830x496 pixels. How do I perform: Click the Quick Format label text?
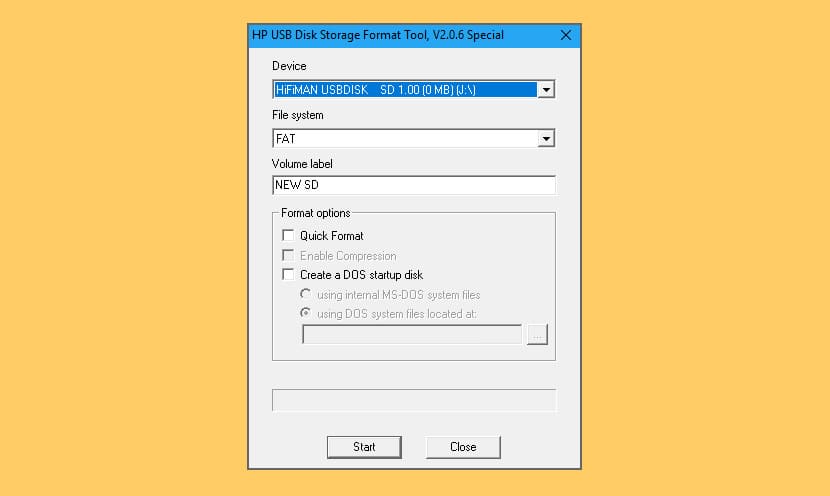click(332, 236)
